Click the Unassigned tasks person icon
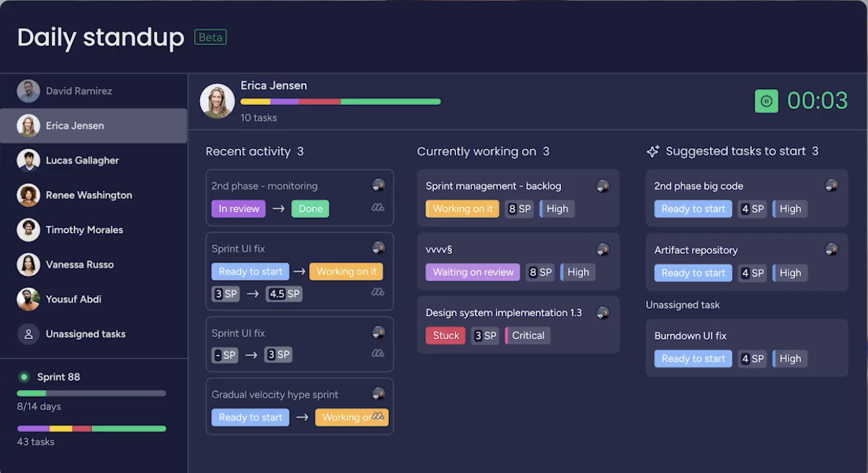The width and height of the screenshot is (868, 473). tap(28, 334)
